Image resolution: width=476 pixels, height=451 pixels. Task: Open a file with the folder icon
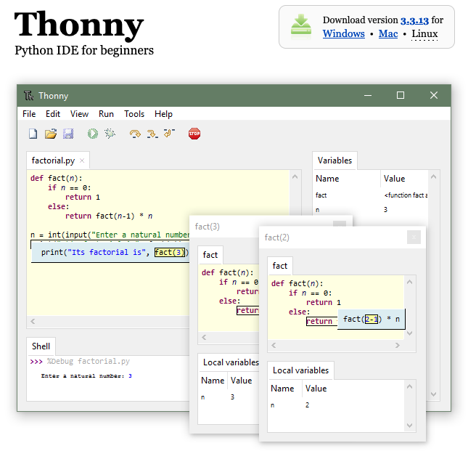[51, 134]
